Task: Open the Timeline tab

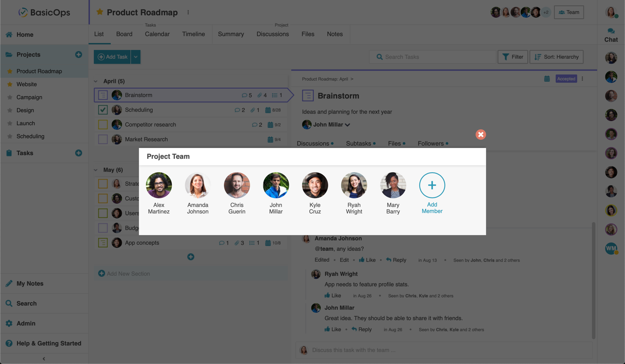Action: coord(193,34)
